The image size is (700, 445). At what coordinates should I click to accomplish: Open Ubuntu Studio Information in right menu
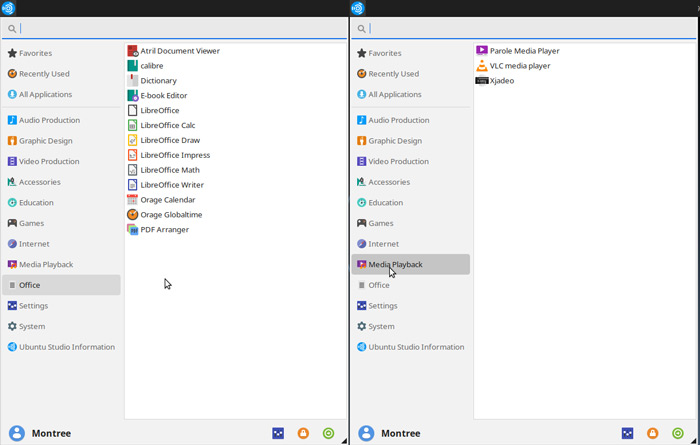pos(411,347)
